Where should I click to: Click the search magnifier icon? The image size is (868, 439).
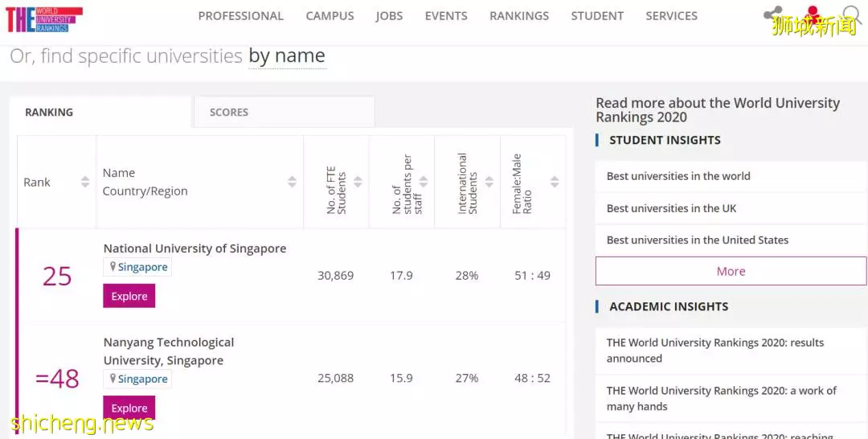pos(851,15)
